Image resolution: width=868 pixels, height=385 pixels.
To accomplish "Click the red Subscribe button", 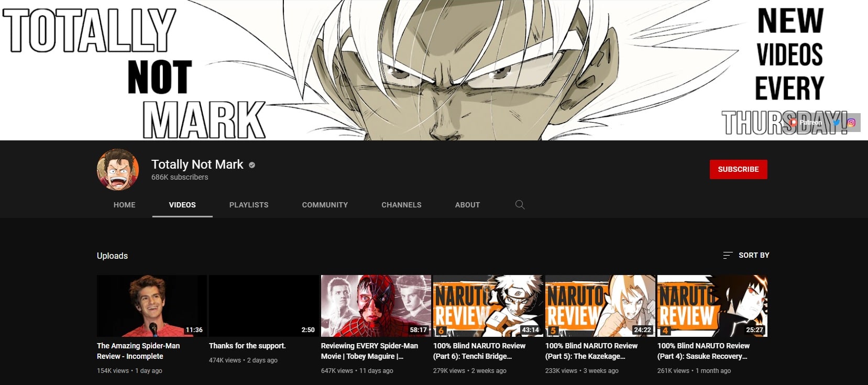I will [738, 169].
